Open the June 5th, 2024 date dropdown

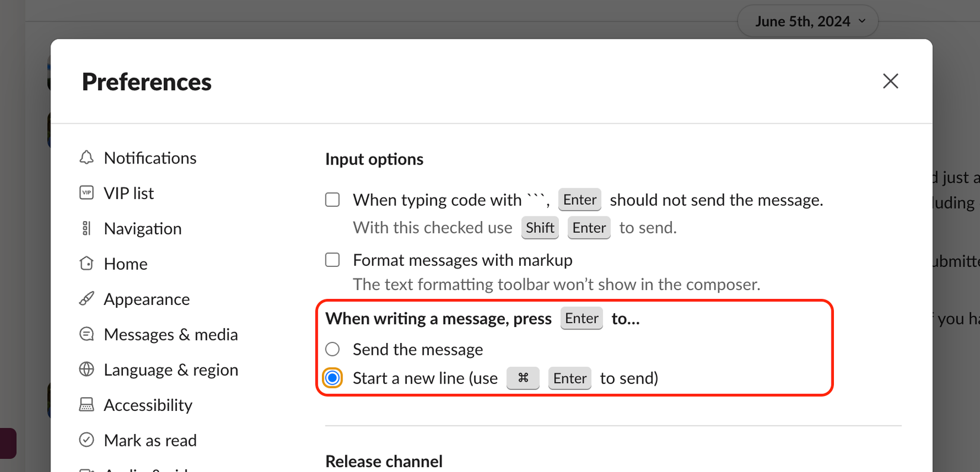(807, 20)
